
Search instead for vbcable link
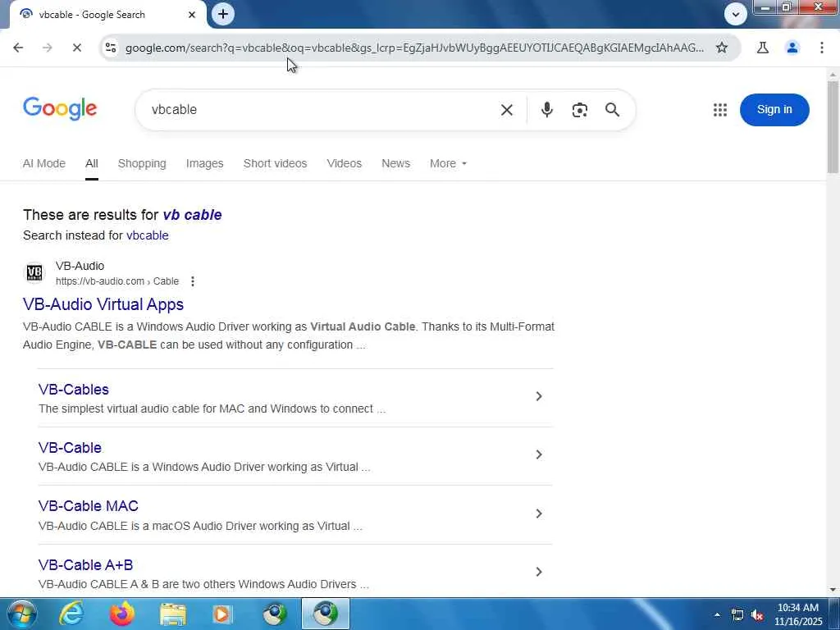148,235
